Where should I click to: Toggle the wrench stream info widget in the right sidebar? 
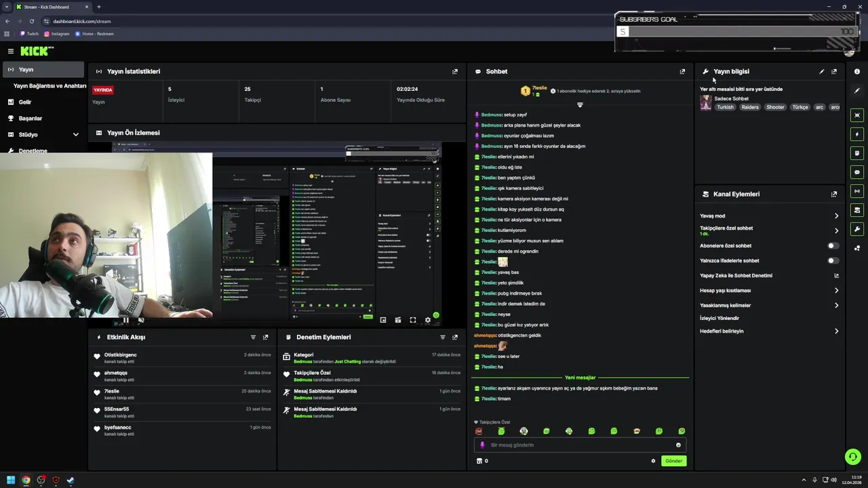click(857, 229)
